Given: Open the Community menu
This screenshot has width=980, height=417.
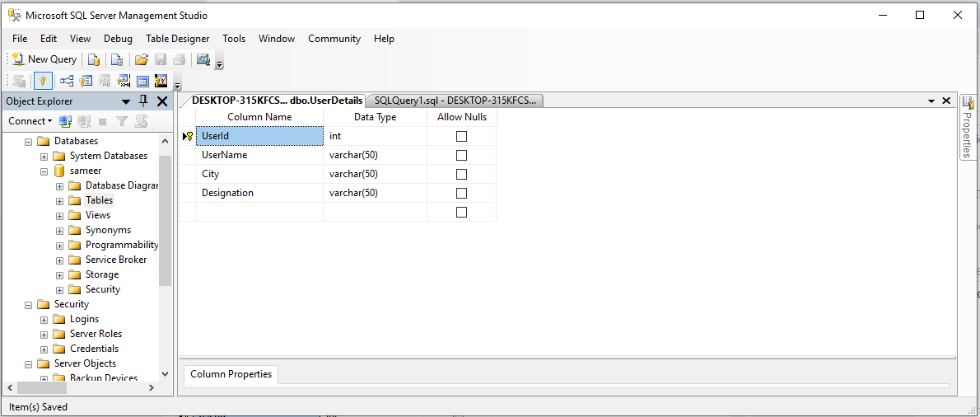Looking at the screenshot, I should (x=334, y=39).
